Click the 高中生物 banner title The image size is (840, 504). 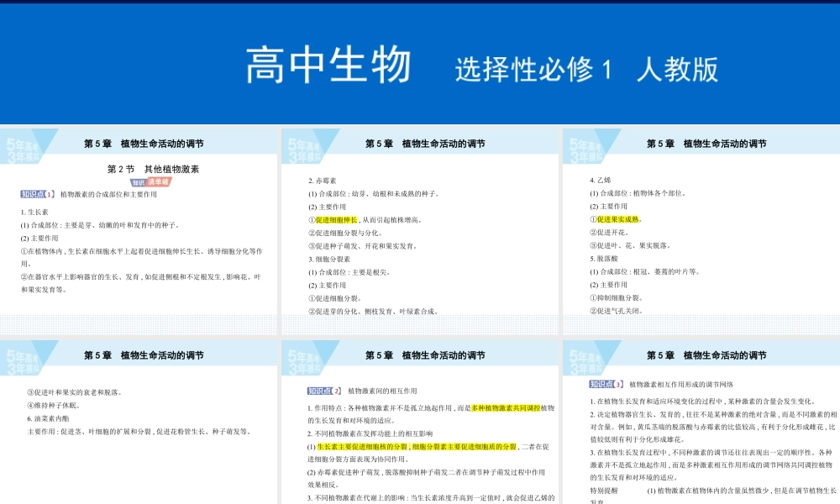pyautogui.click(x=328, y=66)
